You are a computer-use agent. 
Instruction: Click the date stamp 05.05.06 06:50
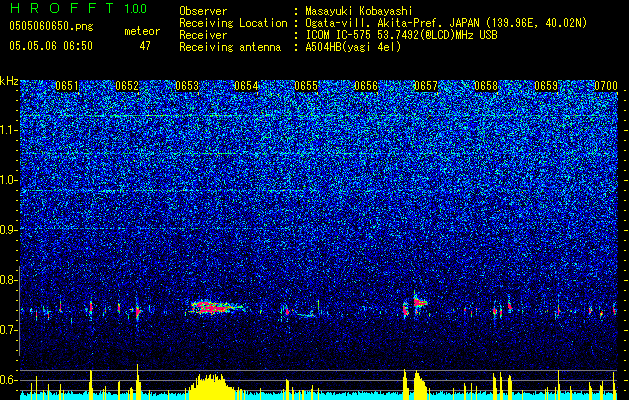[51, 46]
